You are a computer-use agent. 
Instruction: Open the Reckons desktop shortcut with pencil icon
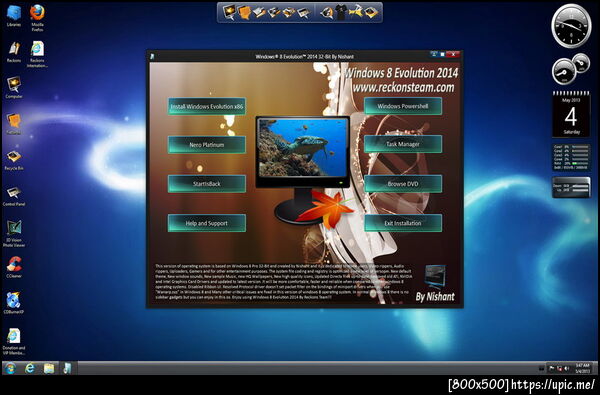coord(14,52)
